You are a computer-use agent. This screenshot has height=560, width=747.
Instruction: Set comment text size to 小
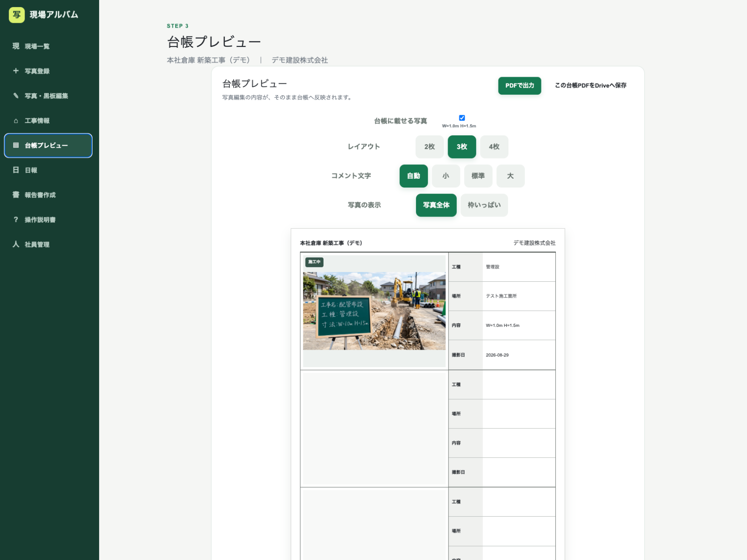pyautogui.click(x=446, y=176)
